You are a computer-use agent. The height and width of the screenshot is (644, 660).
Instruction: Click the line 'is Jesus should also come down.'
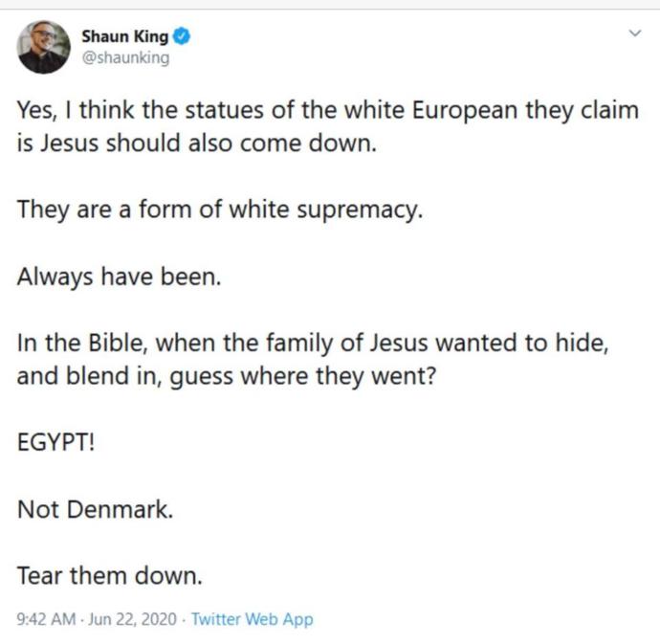pos(197,144)
